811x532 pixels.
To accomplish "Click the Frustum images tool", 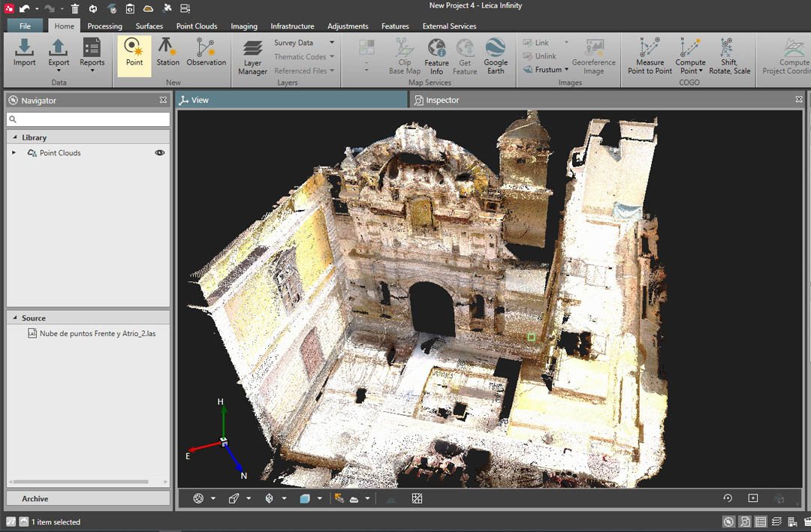I will click(x=545, y=69).
